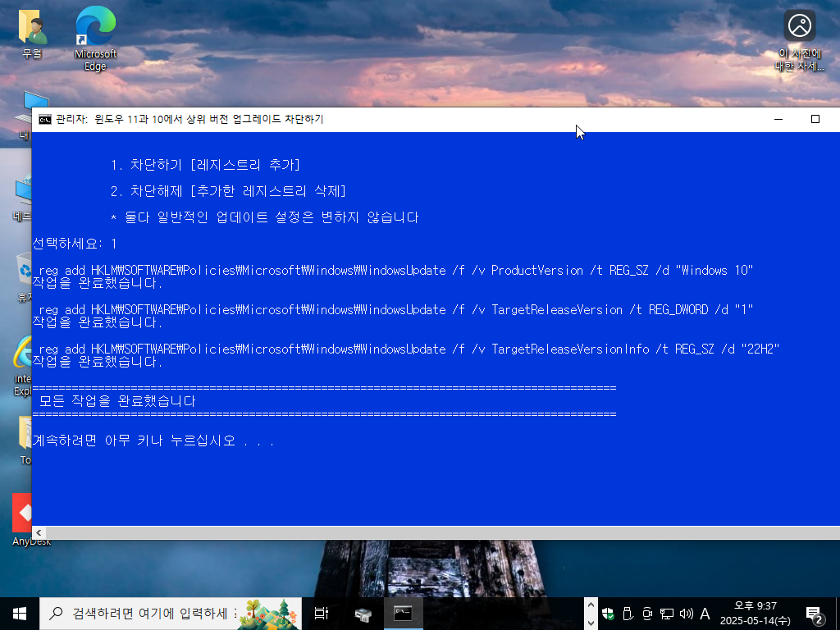The width and height of the screenshot is (840, 630).
Task: Open the command prompt window system menu icon
Action: coord(45,120)
